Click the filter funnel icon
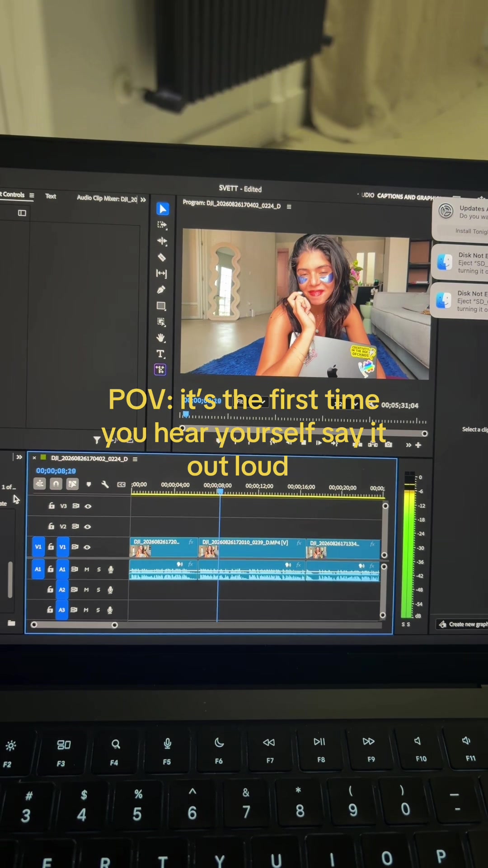488x868 pixels. coord(97,440)
